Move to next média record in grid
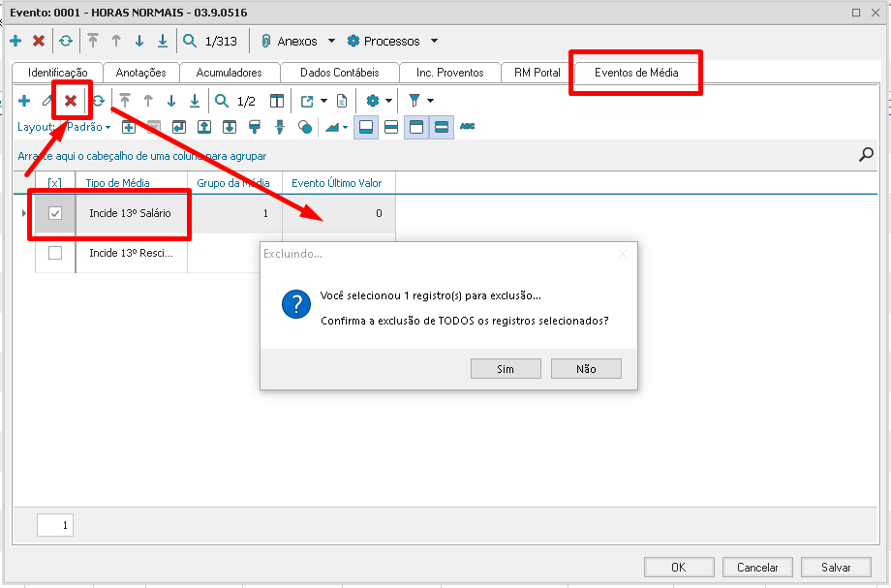 (171, 101)
